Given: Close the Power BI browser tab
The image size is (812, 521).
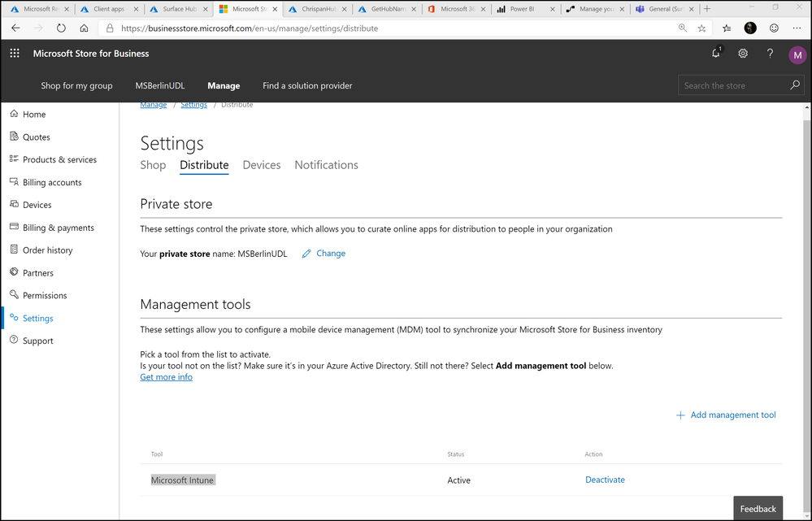Looking at the screenshot, I should [x=552, y=9].
